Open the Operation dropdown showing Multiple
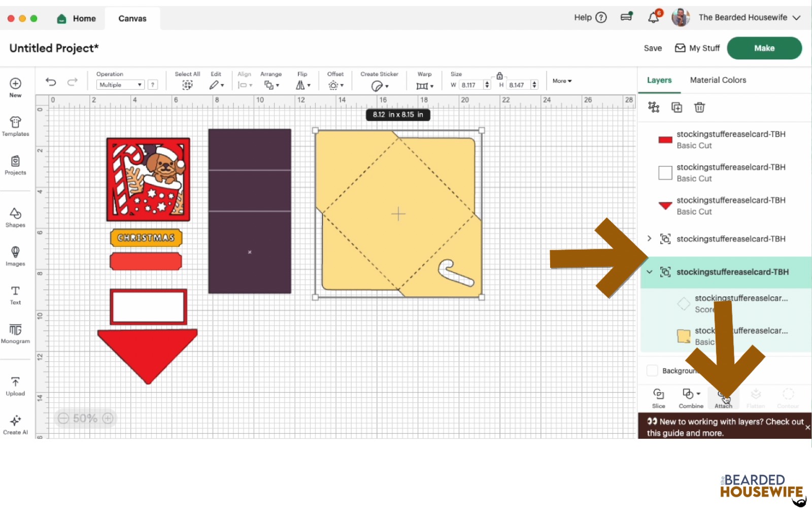 (x=120, y=84)
